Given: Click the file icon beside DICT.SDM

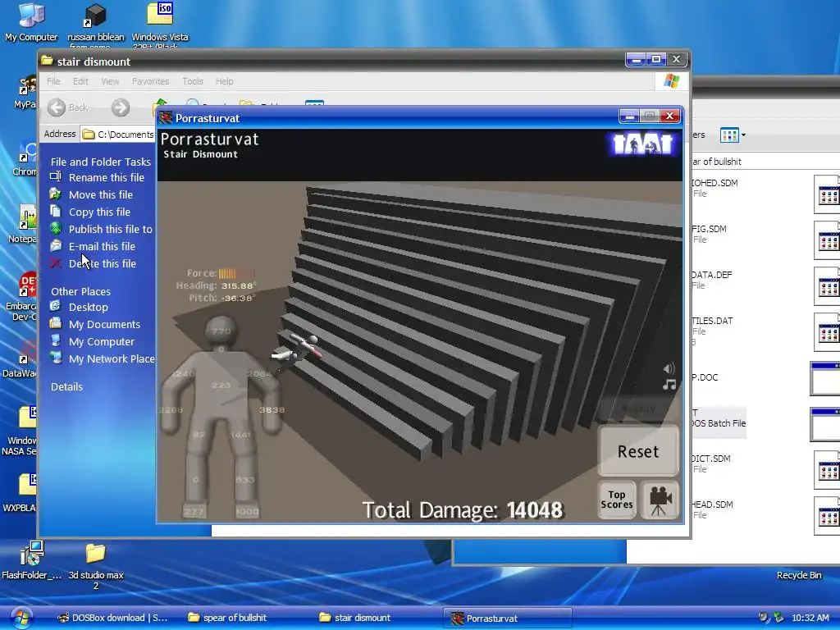Looking at the screenshot, I should (827, 470).
